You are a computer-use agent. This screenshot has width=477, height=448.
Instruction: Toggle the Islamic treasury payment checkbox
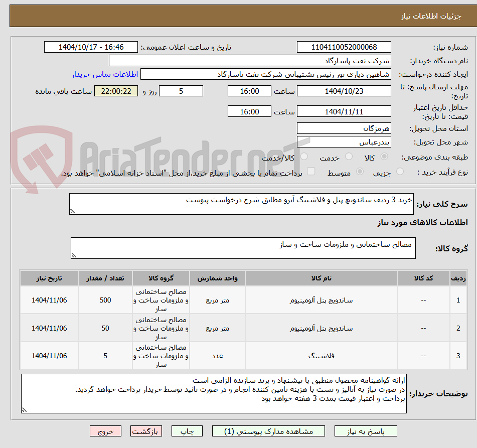pyautogui.click(x=311, y=172)
